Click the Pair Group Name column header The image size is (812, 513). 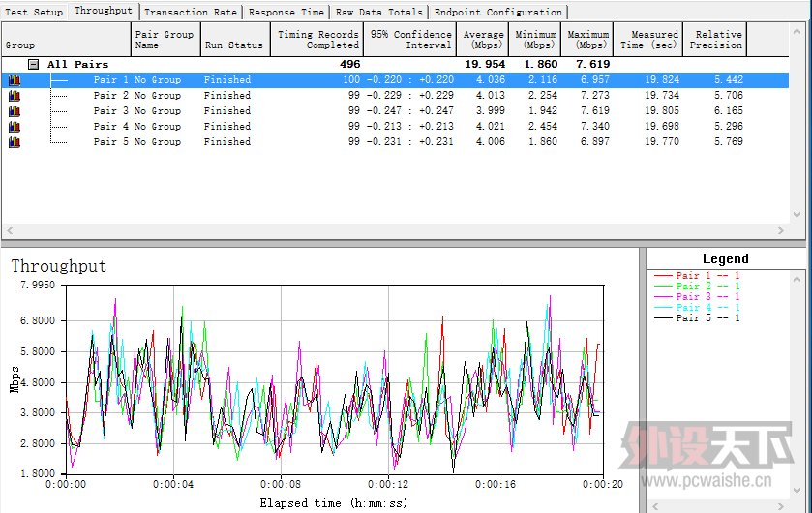pos(165,40)
